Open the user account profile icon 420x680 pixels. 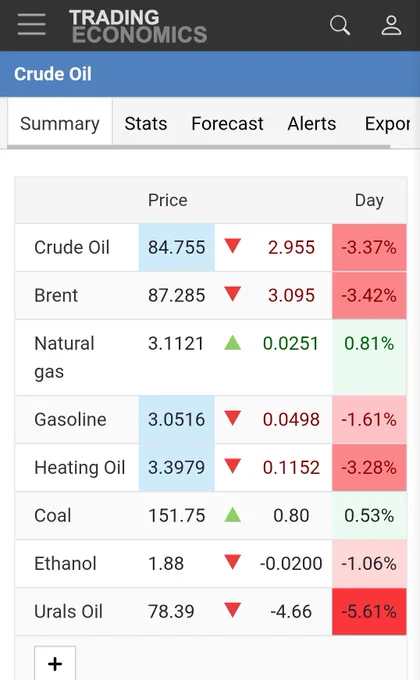point(391,25)
